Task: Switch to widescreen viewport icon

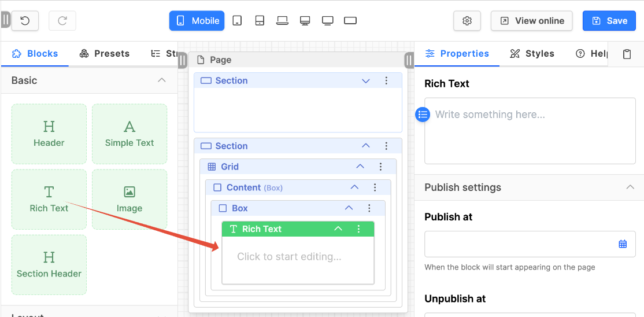Action: point(350,21)
